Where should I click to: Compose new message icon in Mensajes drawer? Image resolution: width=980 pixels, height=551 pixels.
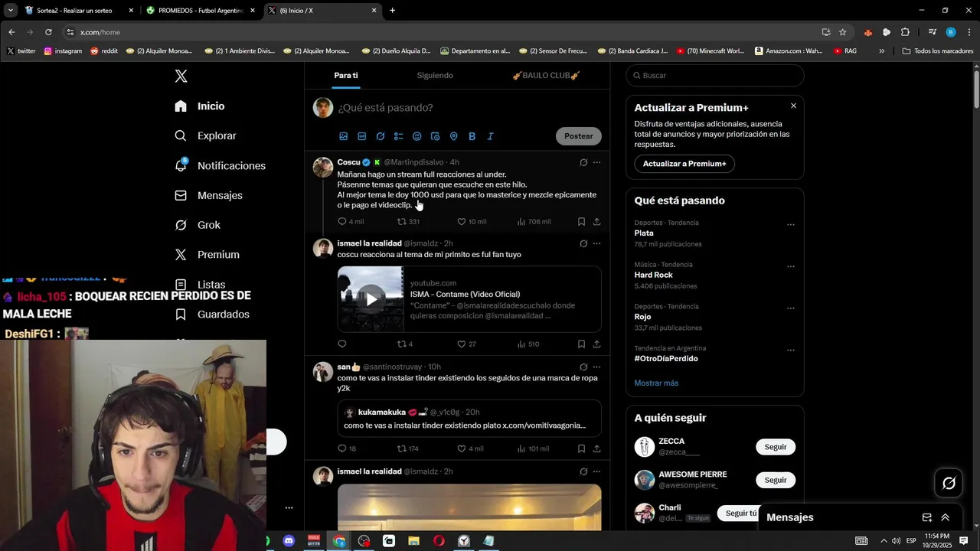click(x=926, y=517)
